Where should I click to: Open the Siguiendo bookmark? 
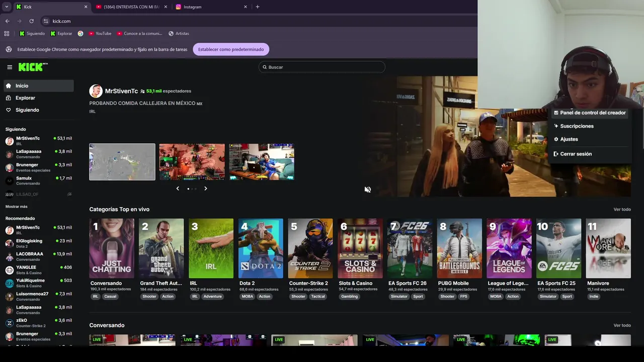32,34
